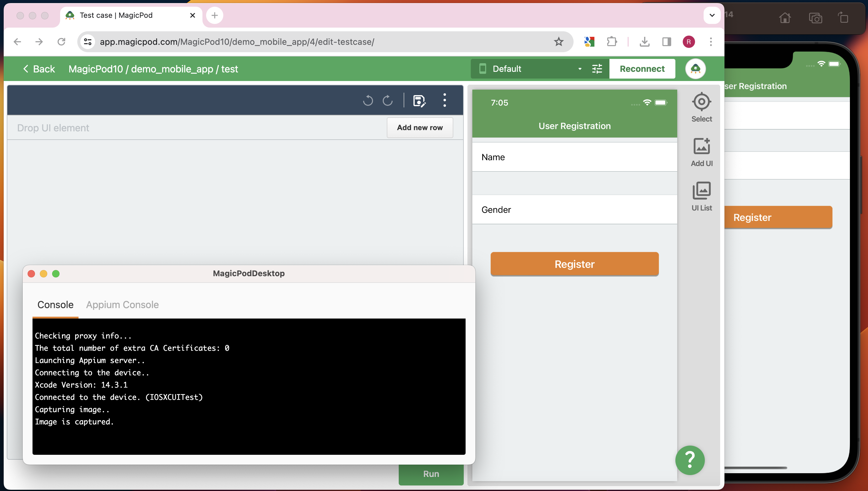This screenshot has height=491, width=868.
Task: Click console line about extra CA Certificates
Action: click(132, 348)
